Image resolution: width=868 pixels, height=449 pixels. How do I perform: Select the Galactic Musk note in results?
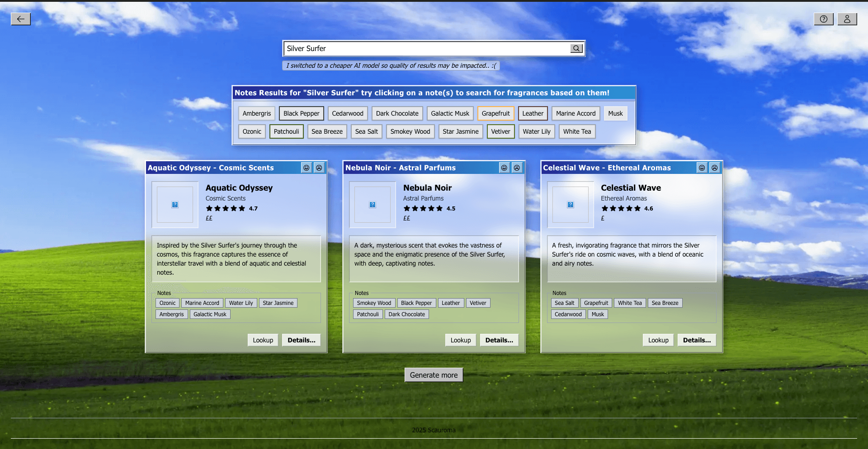coord(450,113)
